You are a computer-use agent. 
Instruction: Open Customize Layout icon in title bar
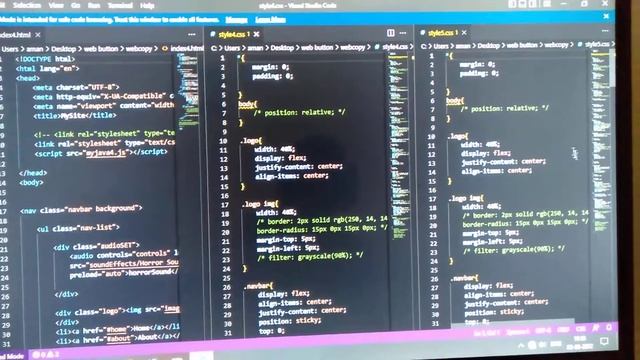click(547, 4)
